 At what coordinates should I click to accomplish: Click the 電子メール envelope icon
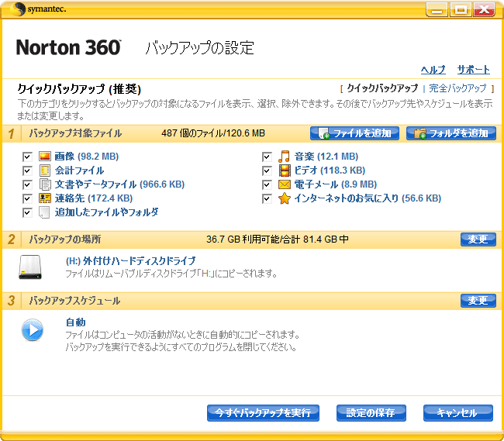coord(285,184)
